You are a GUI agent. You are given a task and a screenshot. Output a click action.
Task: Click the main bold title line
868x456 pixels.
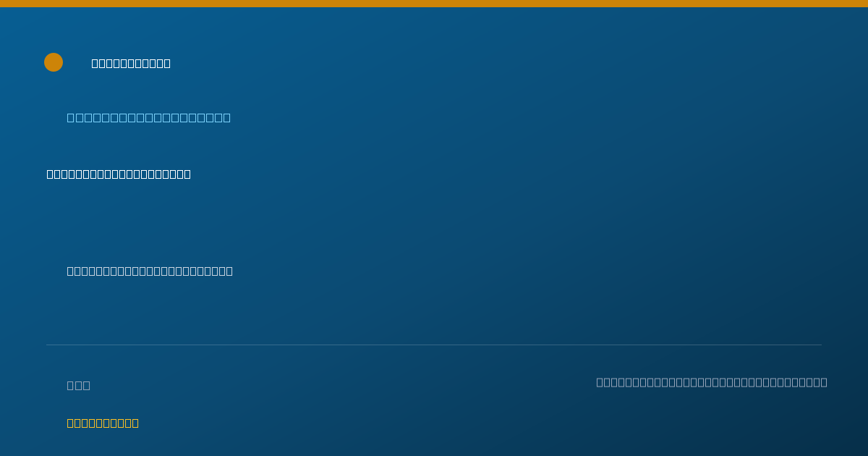tap(119, 174)
